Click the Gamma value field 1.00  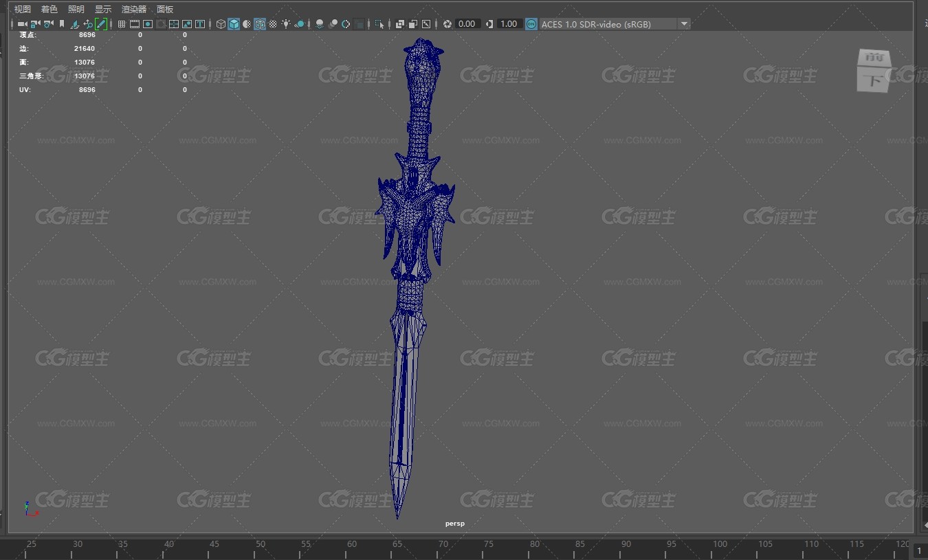click(509, 24)
